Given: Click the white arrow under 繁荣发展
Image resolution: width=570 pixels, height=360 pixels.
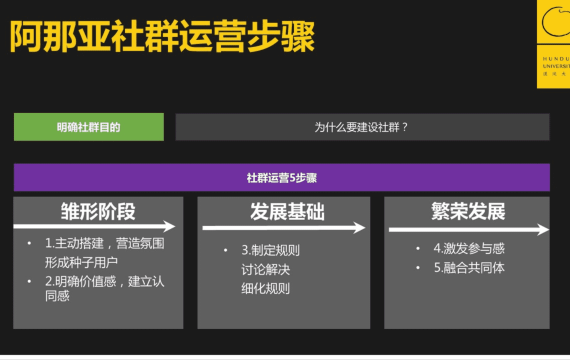Looking at the screenshot, I should click(469, 229).
